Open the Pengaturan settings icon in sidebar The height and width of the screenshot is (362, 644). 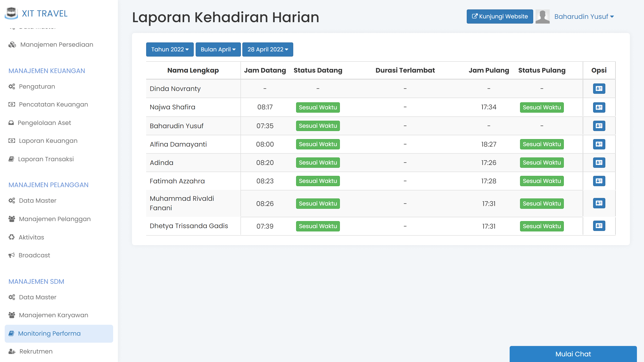pos(12,86)
